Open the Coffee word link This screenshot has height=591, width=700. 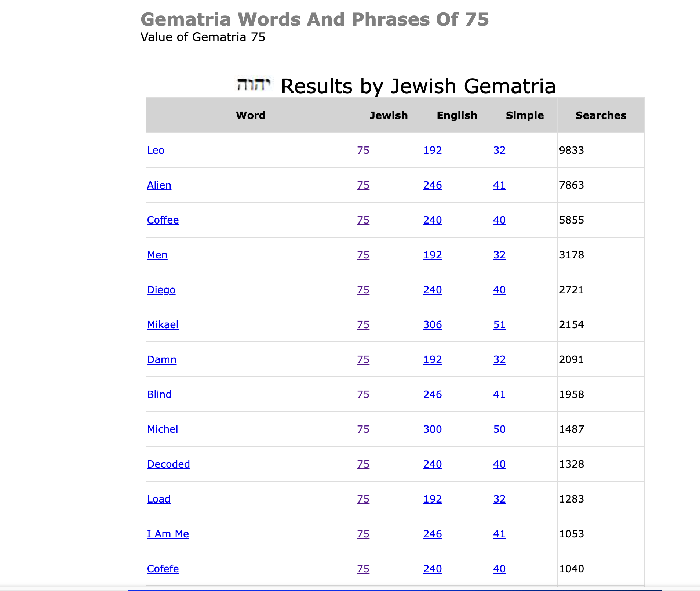[x=163, y=220]
